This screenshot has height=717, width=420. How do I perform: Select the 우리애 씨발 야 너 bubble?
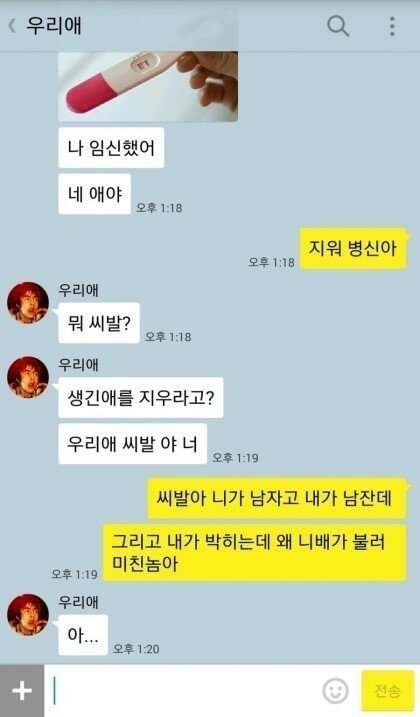[133, 444]
